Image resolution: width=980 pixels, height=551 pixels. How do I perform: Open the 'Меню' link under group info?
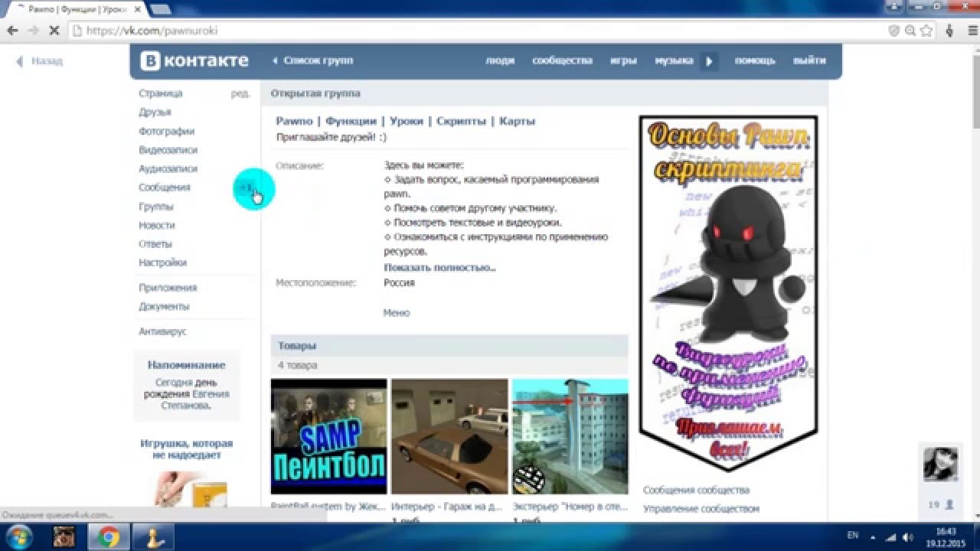pos(397,313)
